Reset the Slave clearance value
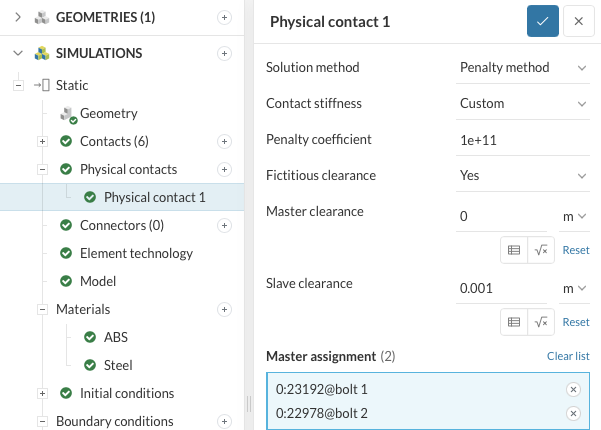Screen dimensions: 601x430 coord(576,322)
